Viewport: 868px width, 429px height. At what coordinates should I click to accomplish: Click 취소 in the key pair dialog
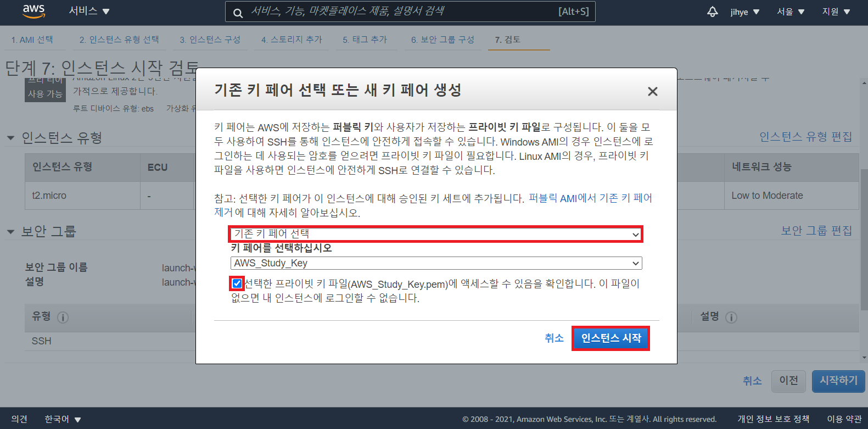(554, 338)
